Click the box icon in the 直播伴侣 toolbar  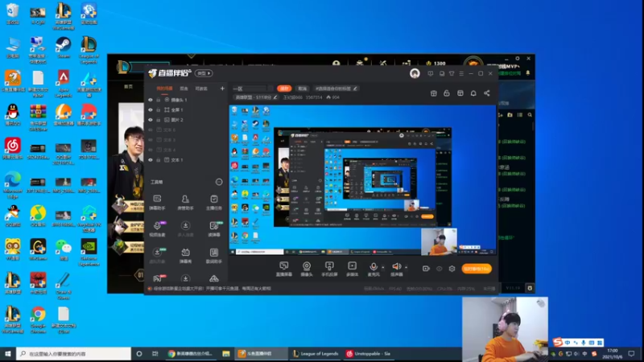point(433,93)
